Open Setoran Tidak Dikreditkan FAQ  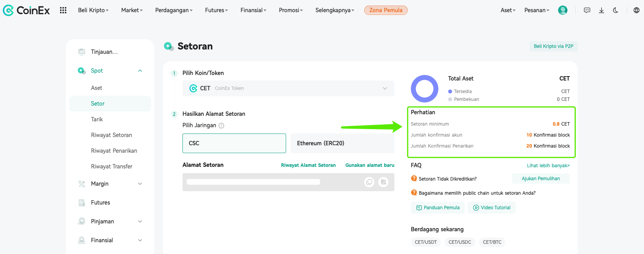pyautogui.click(x=448, y=179)
